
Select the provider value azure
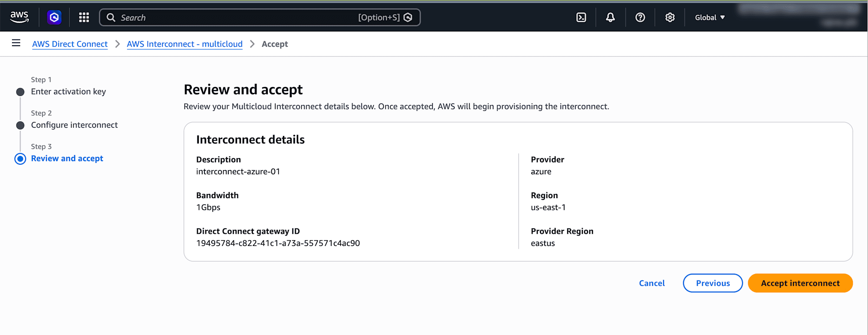point(541,172)
